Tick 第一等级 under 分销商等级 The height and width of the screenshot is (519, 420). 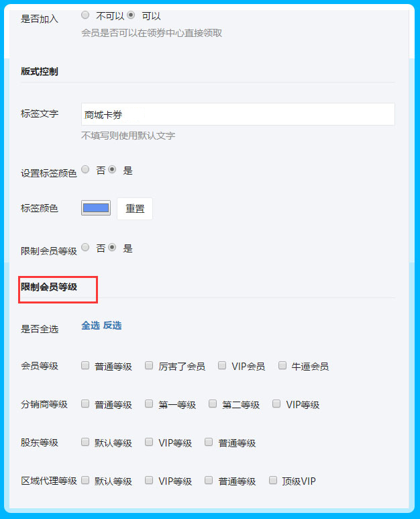[x=149, y=404]
